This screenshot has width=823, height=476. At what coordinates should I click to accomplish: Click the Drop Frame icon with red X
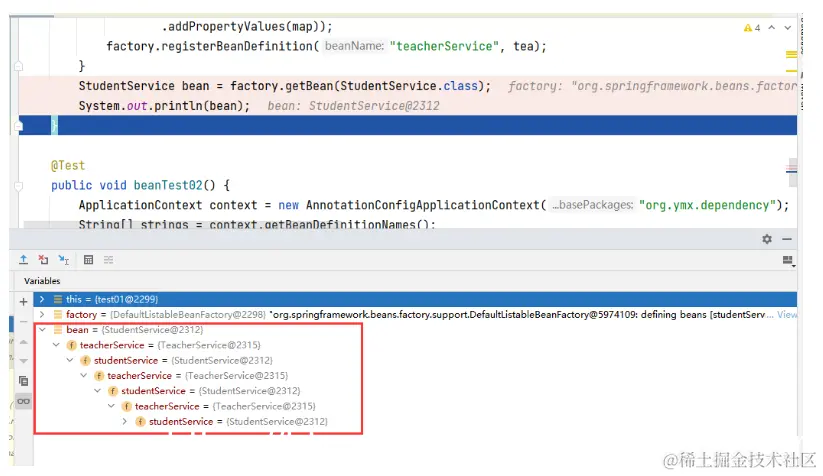43,260
